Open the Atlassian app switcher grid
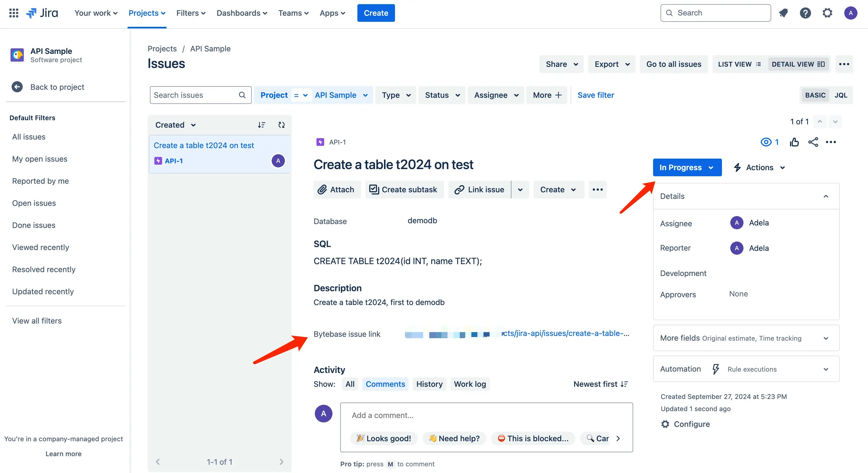Image resolution: width=868 pixels, height=473 pixels. pos(14,13)
